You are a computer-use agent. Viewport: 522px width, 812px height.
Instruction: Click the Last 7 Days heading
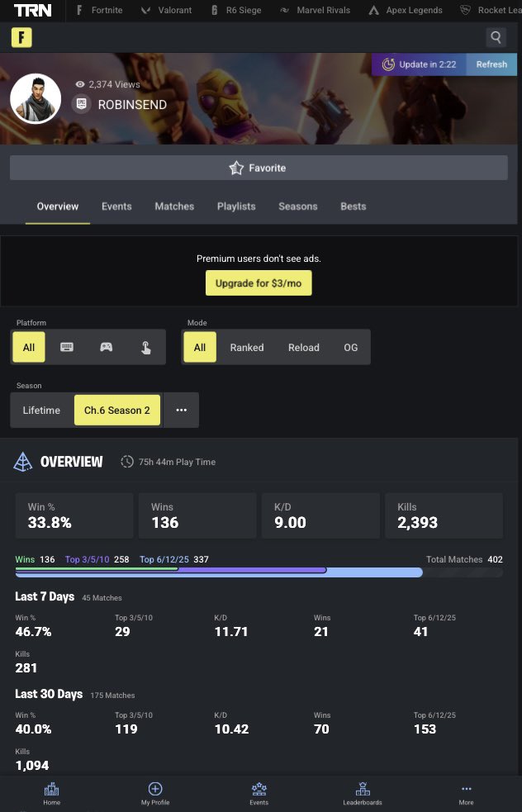click(x=45, y=596)
